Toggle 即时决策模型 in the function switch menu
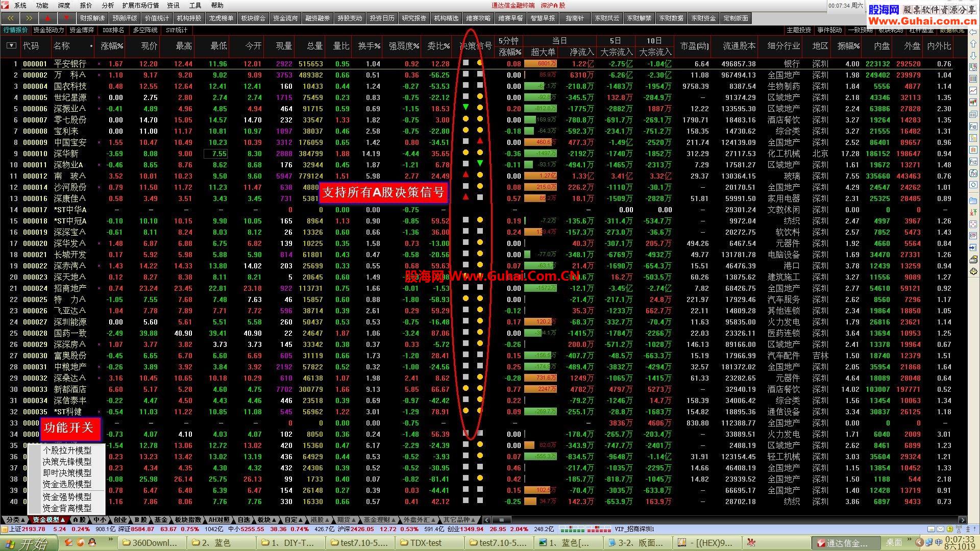980x551 pixels. click(x=67, y=473)
